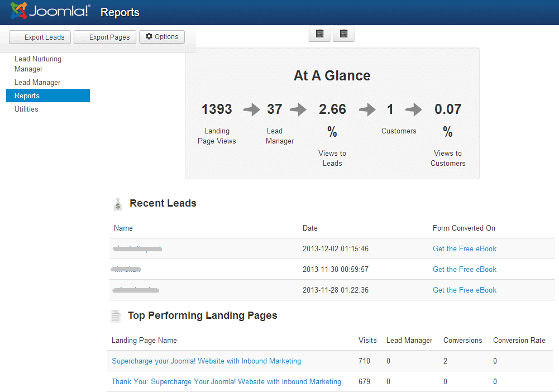Click the Export Leads button
559x392 pixels.
(x=40, y=37)
